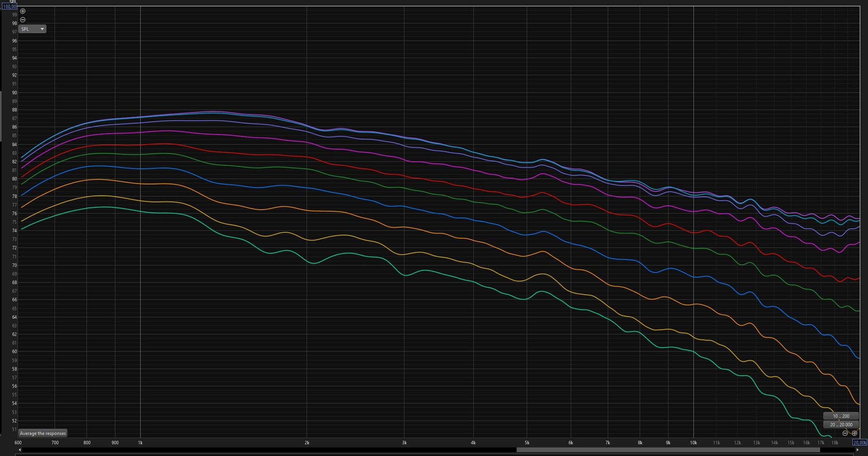868x456 pixels.
Task: Click the 600 frequency axis label
Action: coord(18,442)
